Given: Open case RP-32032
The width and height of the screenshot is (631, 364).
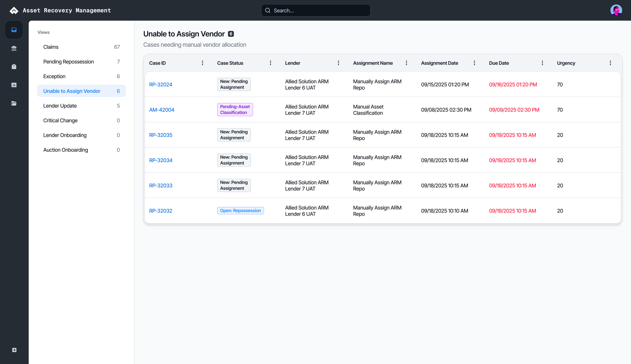Looking at the screenshot, I should point(161,211).
